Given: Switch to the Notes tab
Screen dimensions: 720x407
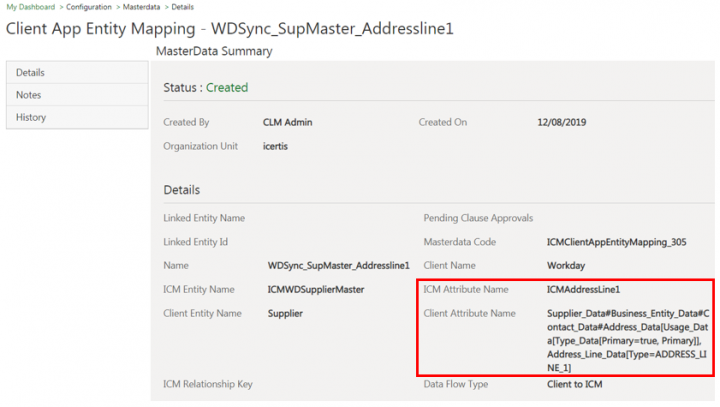Looking at the screenshot, I should click(x=28, y=95).
